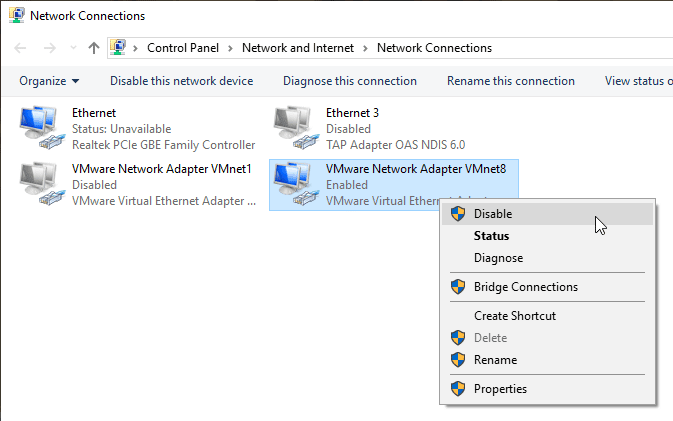The width and height of the screenshot is (673, 421).
Task: Click the shield icon beside Rename
Action: pos(458,360)
